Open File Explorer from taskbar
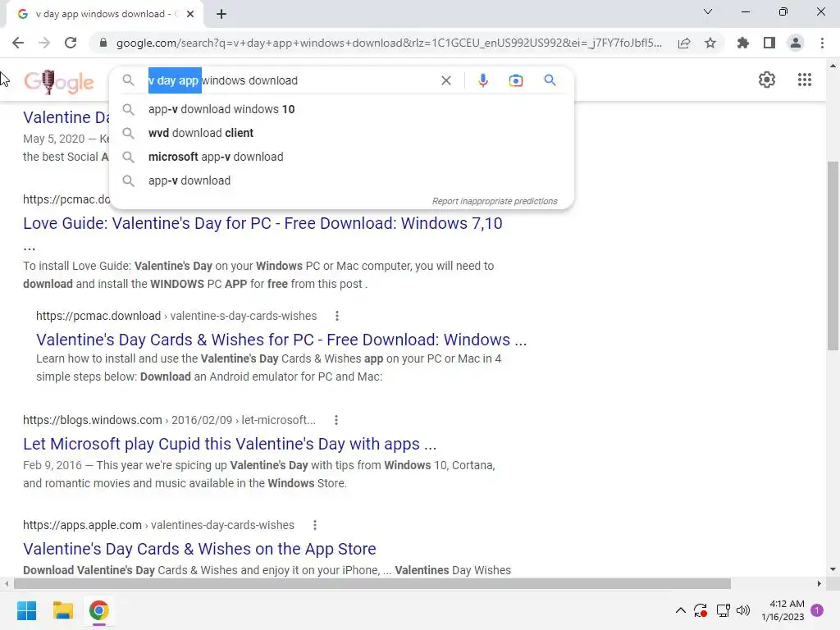Viewport: 840px width, 630px height. pos(62,610)
